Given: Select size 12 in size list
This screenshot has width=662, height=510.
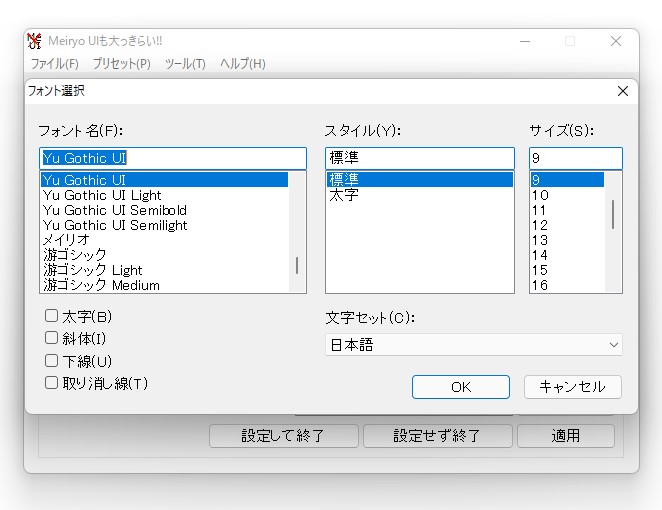Looking at the screenshot, I should click(567, 225).
